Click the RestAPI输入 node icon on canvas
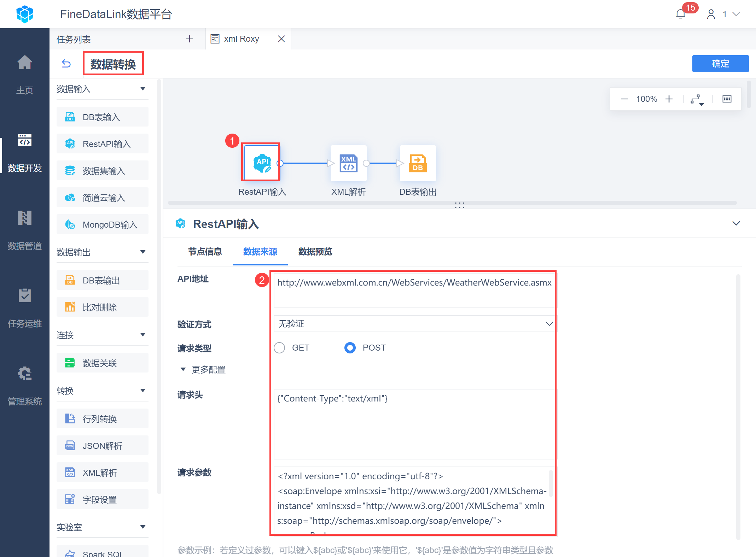Screen dimensions: 756x557 coord(262,163)
